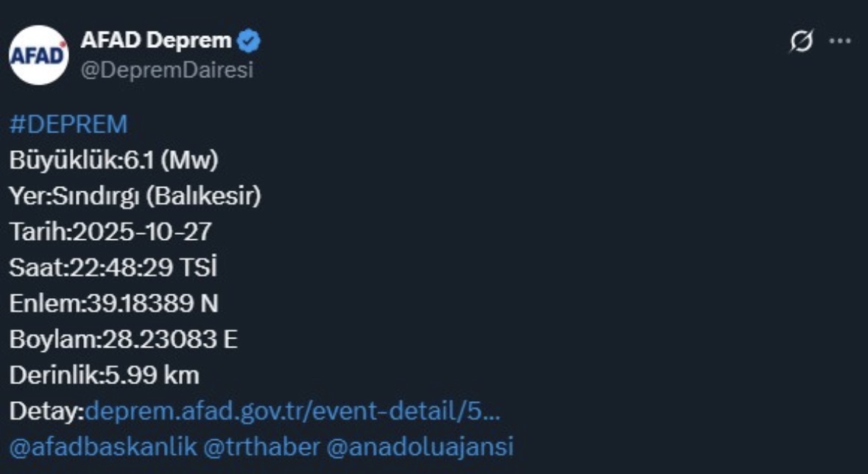
Task: Click the blue verified badge
Action: 250,41
